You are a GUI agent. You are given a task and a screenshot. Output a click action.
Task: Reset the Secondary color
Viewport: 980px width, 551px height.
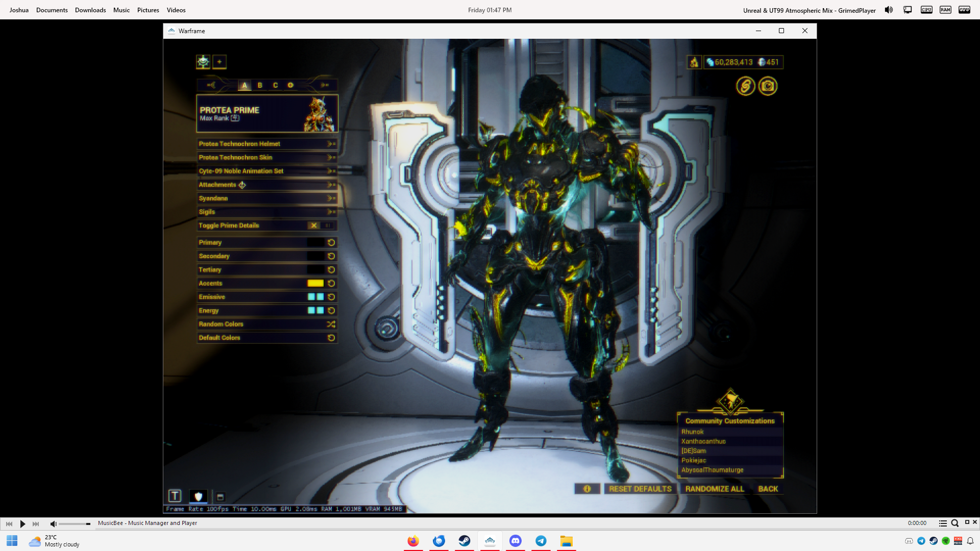(x=331, y=256)
